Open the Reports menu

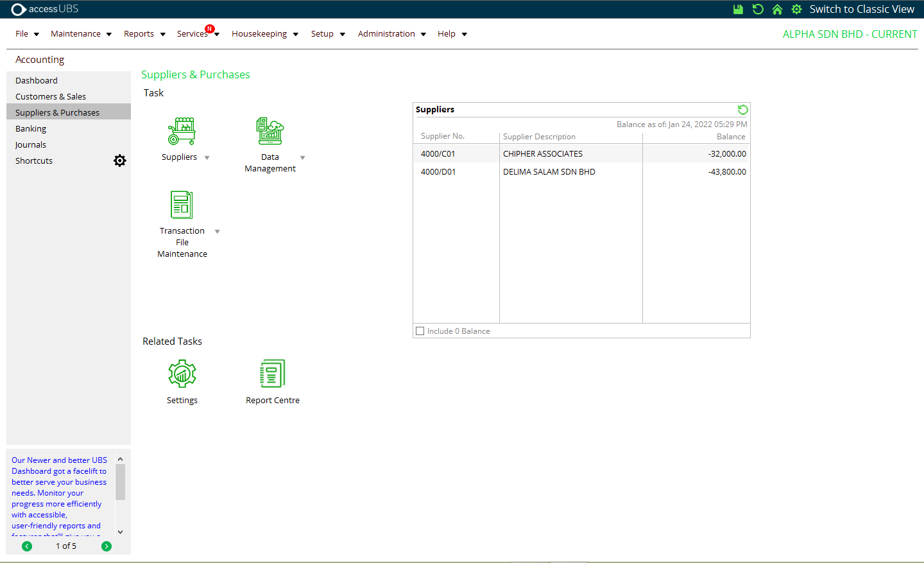[144, 34]
